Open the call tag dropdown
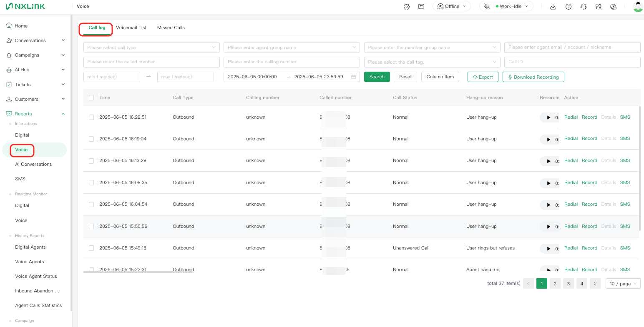 click(432, 62)
